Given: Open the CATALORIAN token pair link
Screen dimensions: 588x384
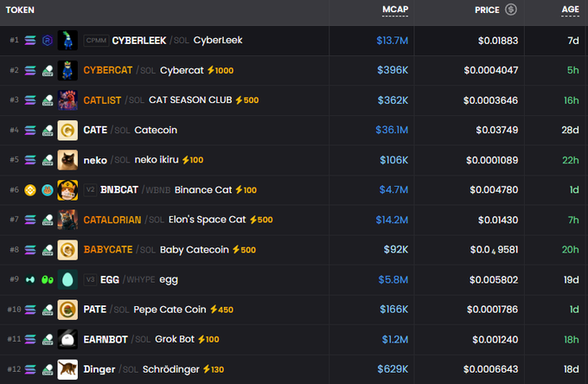Looking at the screenshot, I should click(112, 221).
